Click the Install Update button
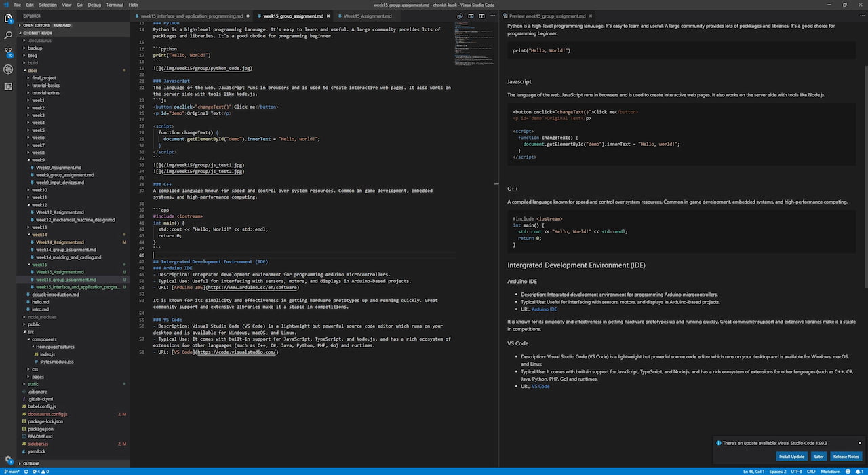 [792, 456]
